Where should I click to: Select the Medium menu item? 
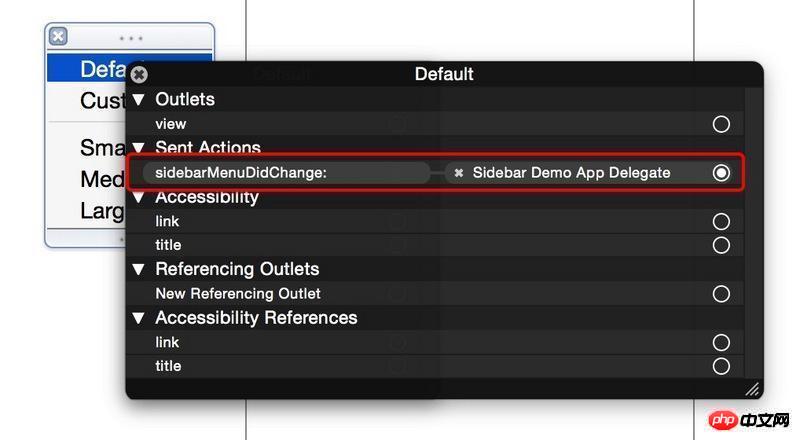click(x=86, y=179)
